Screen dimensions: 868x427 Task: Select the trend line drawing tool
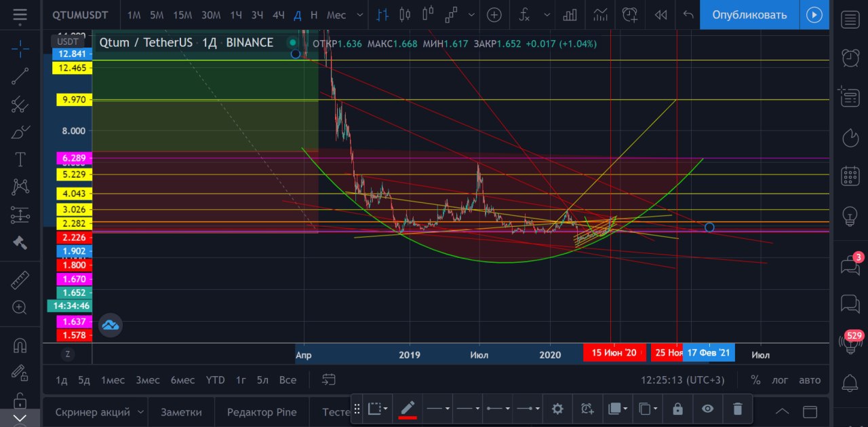coord(20,76)
